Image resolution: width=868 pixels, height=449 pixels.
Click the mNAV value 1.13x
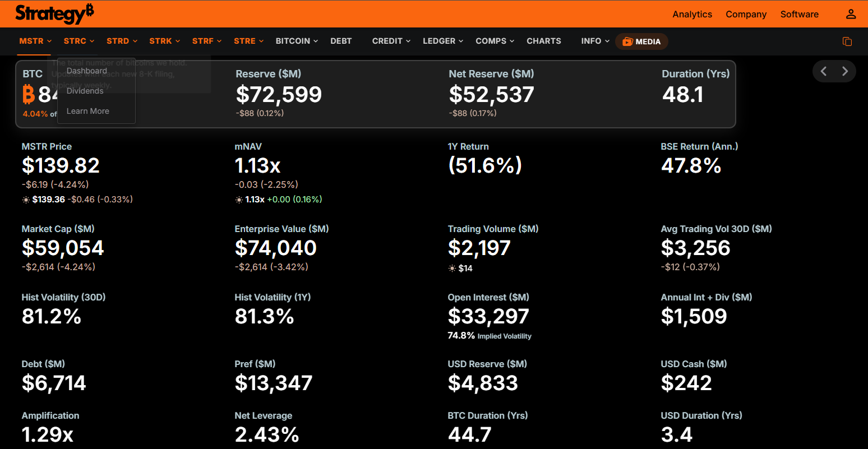(x=257, y=165)
